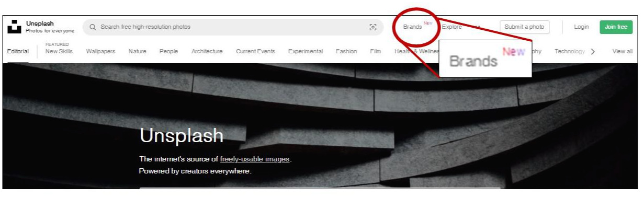Image resolution: width=644 pixels, height=198 pixels.
Task: Click the Unsplash Photos for everyone wordmark
Action: [50, 27]
